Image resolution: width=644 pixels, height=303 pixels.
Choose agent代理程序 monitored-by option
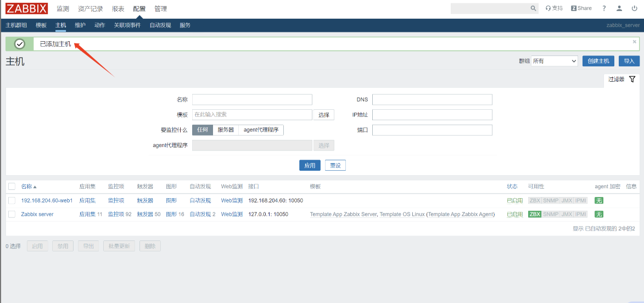pyautogui.click(x=261, y=130)
